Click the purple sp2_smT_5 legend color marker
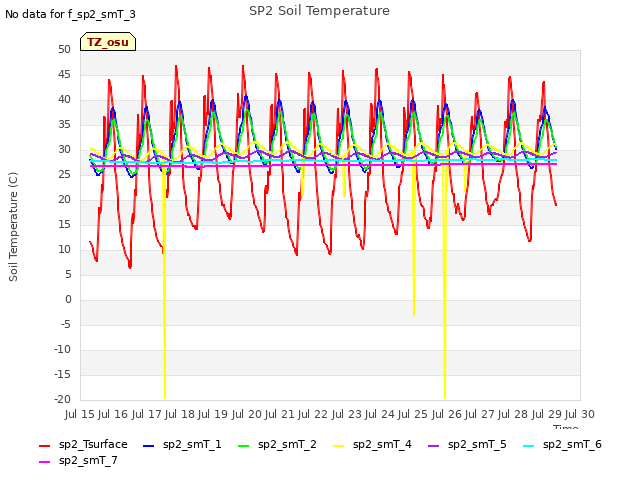The image size is (640, 480). 433,446
